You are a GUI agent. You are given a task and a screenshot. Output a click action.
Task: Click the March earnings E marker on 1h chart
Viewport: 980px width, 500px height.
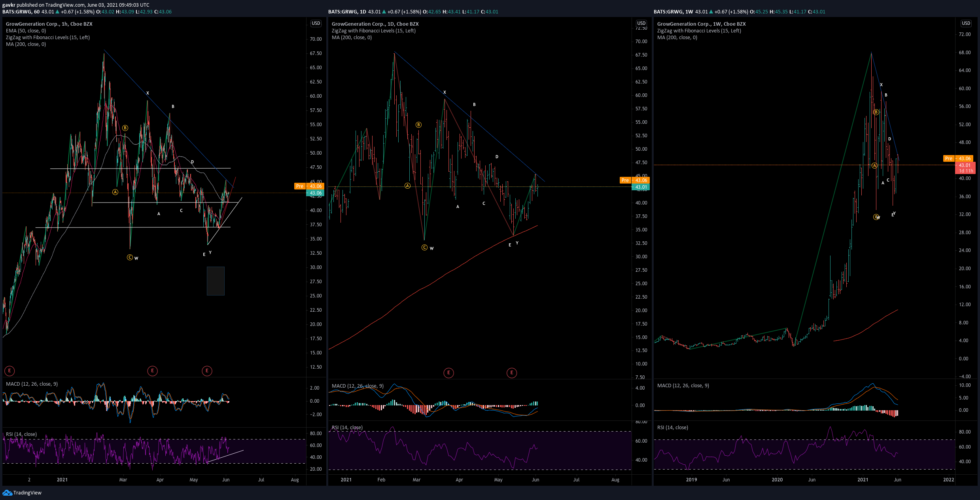152,371
